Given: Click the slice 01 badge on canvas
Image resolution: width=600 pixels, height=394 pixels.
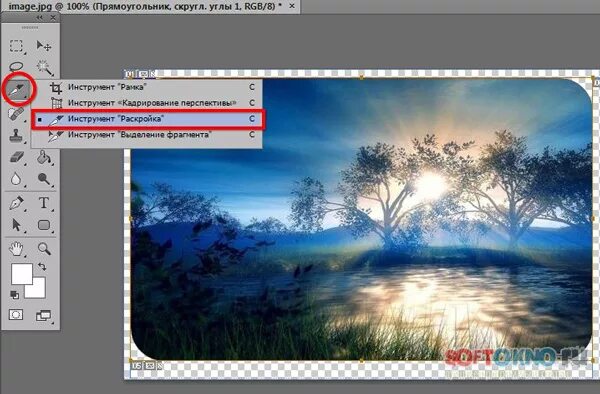Looking at the screenshot, I should (x=130, y=74).
